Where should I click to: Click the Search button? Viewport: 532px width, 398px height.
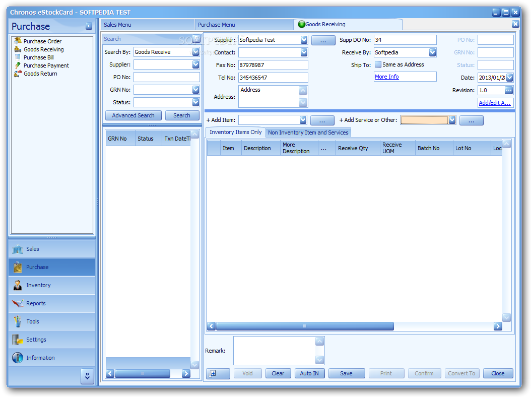[x=182, y=115]
